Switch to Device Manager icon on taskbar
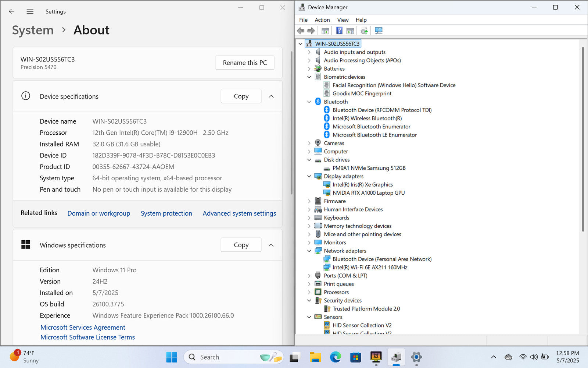 [x=396, y=357]
